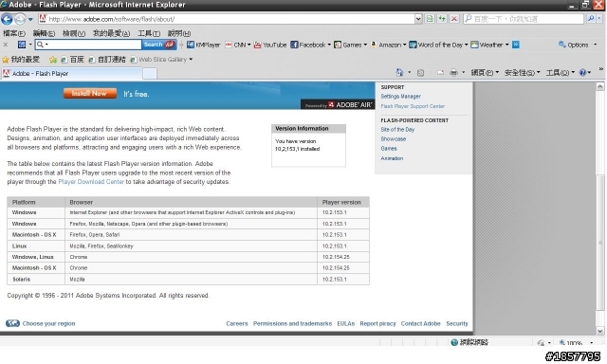The height and width of the screenshot is (364, 607).
Task: Click the Read Mail icon
Action: (x=440, y=72)
